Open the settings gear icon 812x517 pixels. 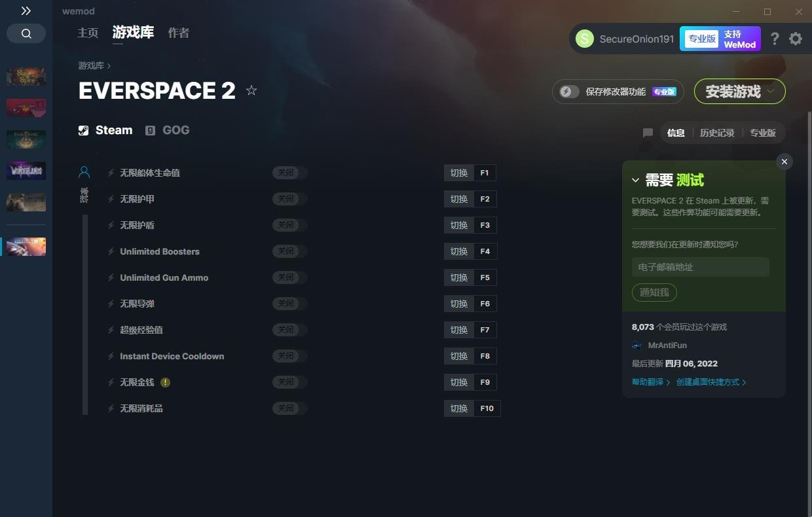pyautogui.click(x=796, y=39)
